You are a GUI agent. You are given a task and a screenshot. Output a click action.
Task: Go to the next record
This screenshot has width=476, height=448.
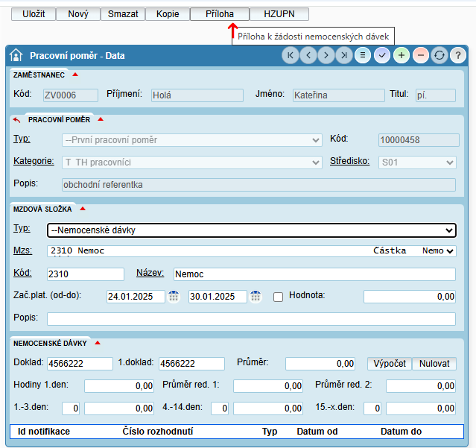click(326, 55)
